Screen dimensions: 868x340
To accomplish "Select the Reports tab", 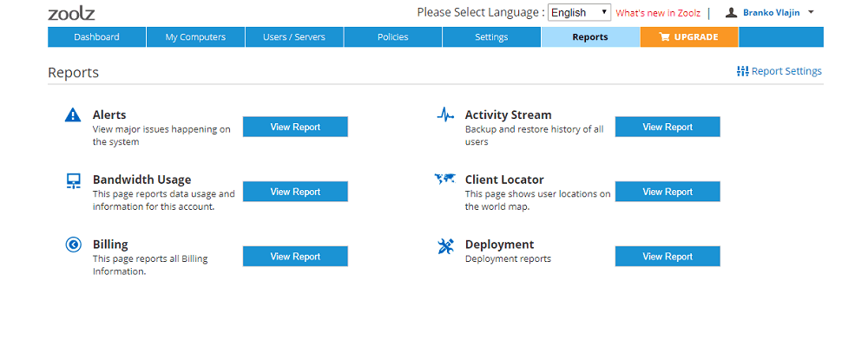I will click(590, 37).
